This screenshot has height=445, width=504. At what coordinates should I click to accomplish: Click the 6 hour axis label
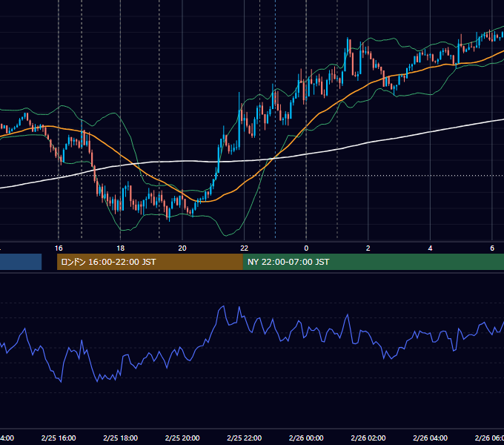click(492, 248)
